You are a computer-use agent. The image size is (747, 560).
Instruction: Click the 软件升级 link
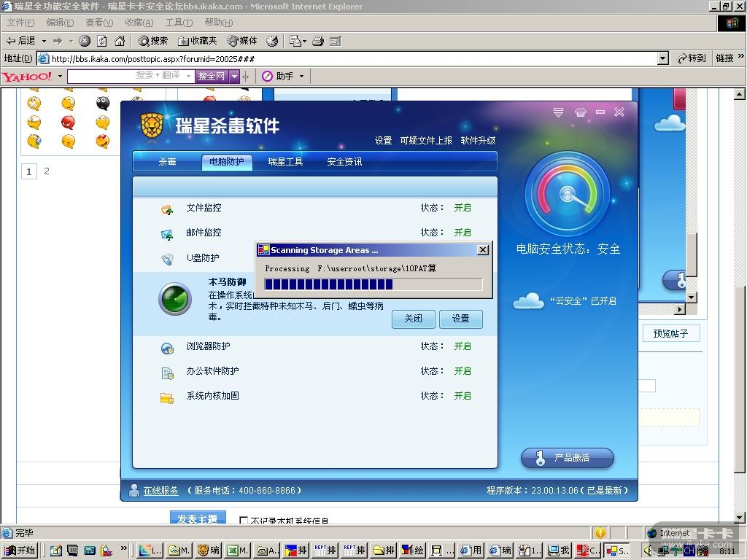click(478, 141)
